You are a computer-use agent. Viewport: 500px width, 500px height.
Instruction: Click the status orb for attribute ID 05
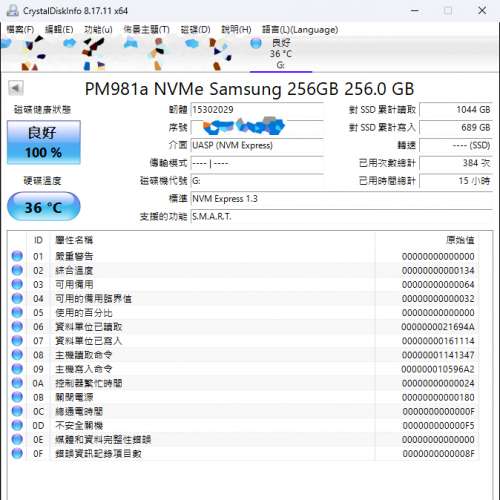click(17, 312)
